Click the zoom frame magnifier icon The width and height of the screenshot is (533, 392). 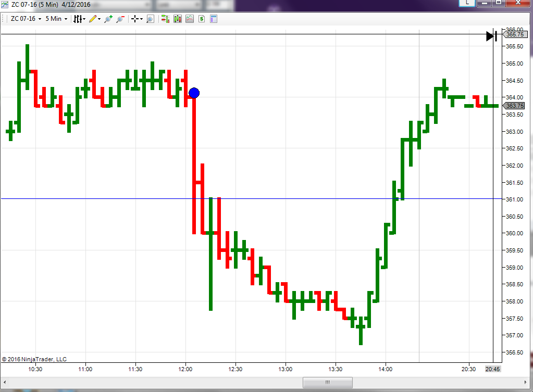pyautogui.click(x=150, y=19)
